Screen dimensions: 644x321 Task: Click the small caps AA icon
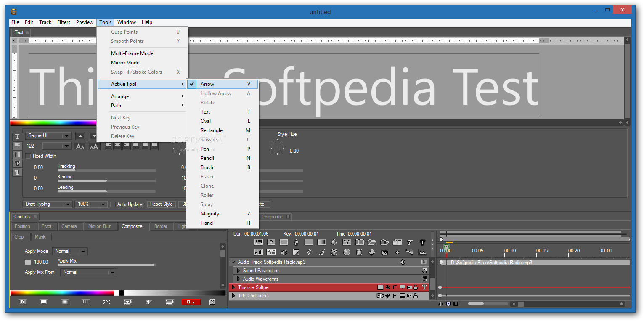(x=80, y=146)
